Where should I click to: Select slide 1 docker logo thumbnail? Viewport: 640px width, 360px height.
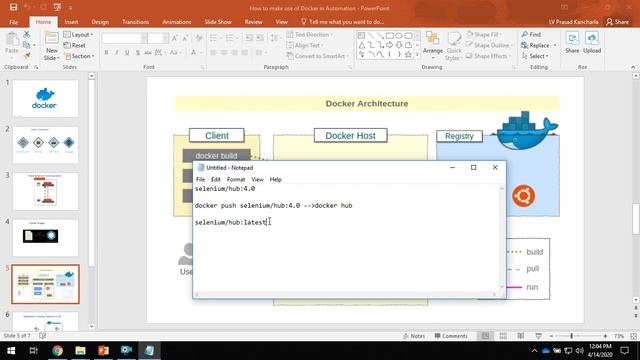click(x=45, y=98)
